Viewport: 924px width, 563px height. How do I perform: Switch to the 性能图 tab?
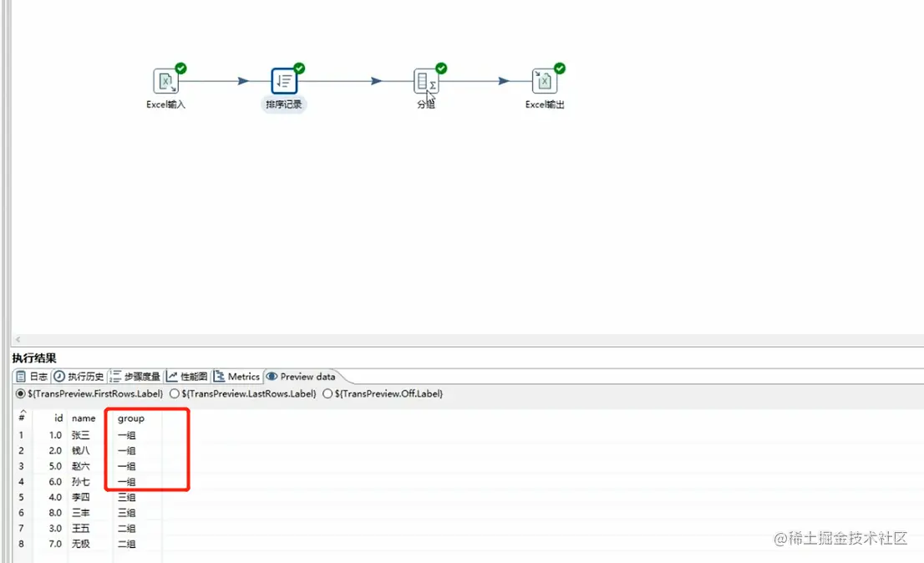pos(187,377)
